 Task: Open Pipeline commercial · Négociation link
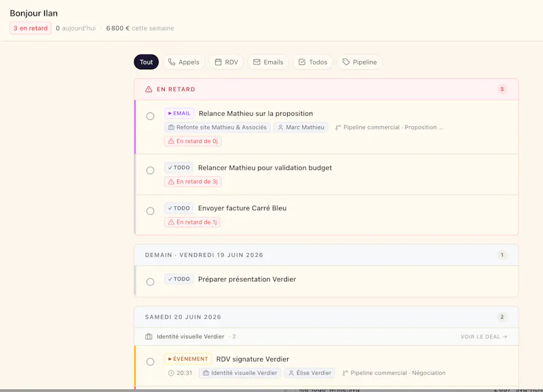pos(394,373)
